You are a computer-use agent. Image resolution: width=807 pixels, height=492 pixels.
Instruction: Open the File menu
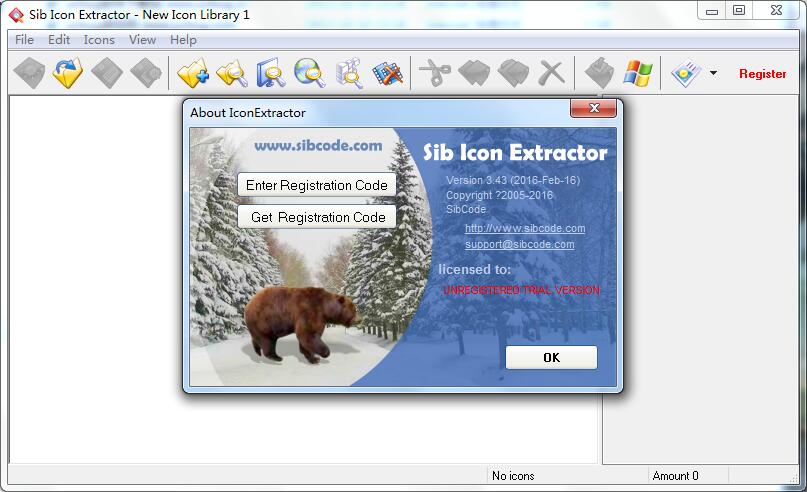(24, 40)
